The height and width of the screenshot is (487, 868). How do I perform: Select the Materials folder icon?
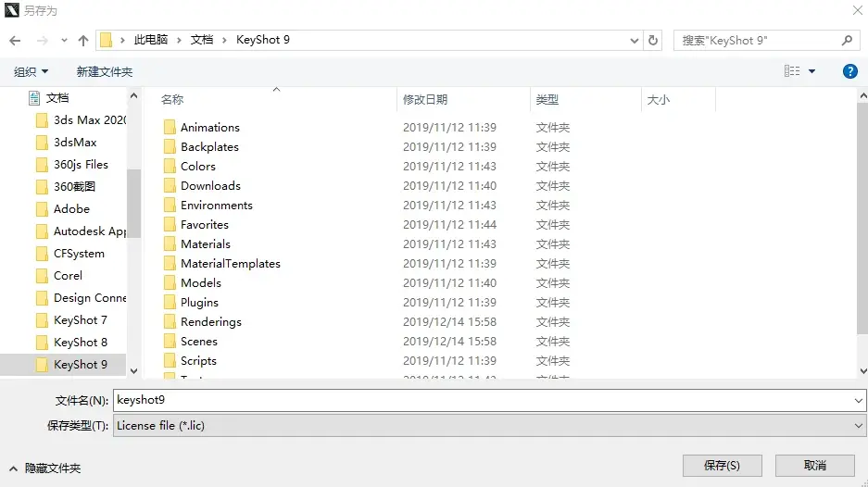point(170,244)
